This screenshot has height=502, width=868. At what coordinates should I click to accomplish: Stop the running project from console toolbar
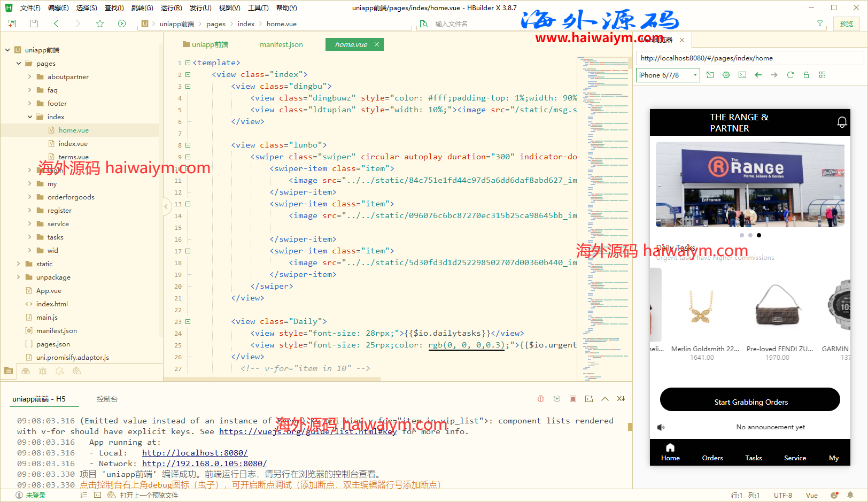pos(572,399)
